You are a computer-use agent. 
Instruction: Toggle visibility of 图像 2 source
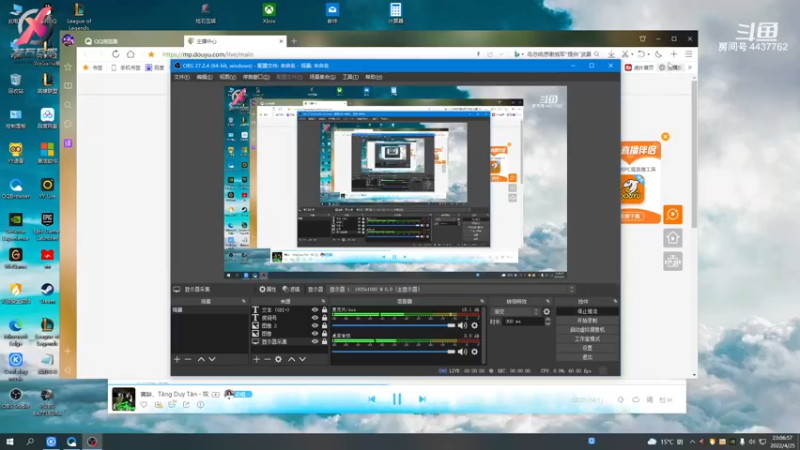(x=315, y=326)
